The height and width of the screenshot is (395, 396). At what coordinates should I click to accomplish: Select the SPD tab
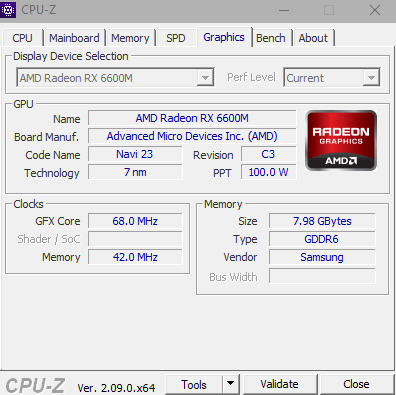pyautogui.click(x=176, y=38)
